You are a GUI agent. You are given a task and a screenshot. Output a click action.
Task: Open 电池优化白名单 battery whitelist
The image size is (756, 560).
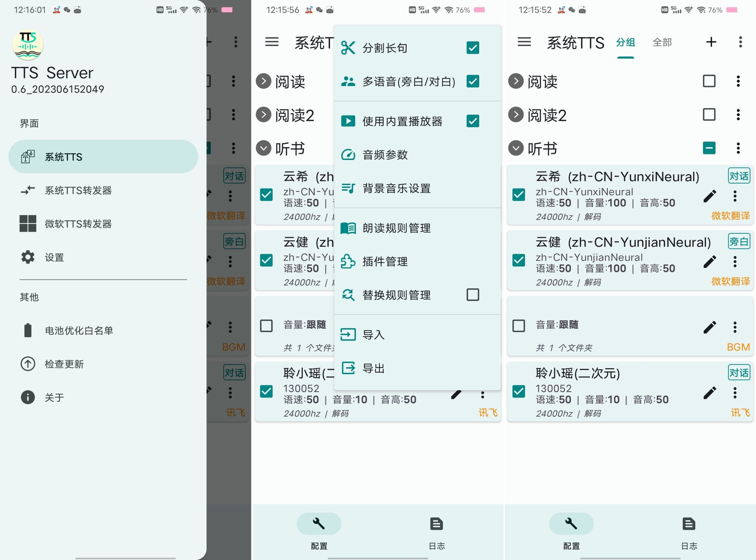79,330
